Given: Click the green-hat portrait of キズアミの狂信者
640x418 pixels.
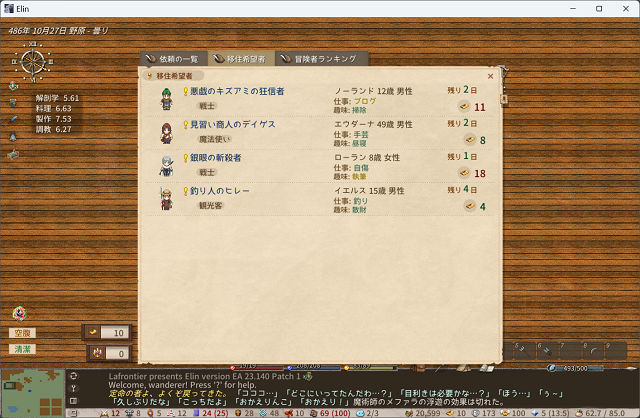Looking at the screenshot, I should [167, 99].
